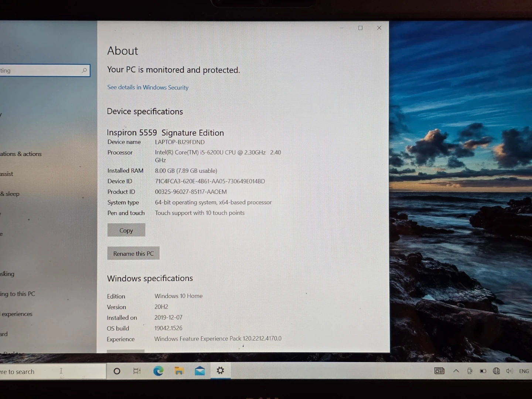
Task: Open See details in Windows Security link
Action: [148, 88]
